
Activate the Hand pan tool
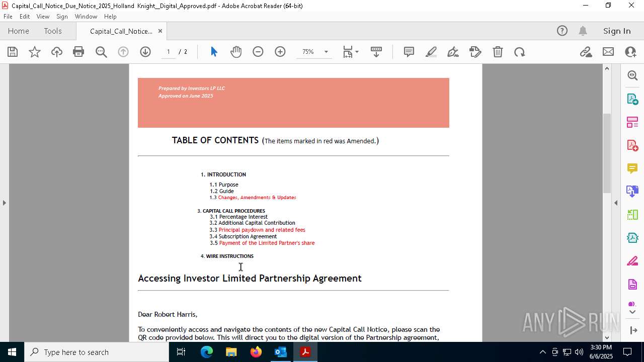(x=236, y=52)
